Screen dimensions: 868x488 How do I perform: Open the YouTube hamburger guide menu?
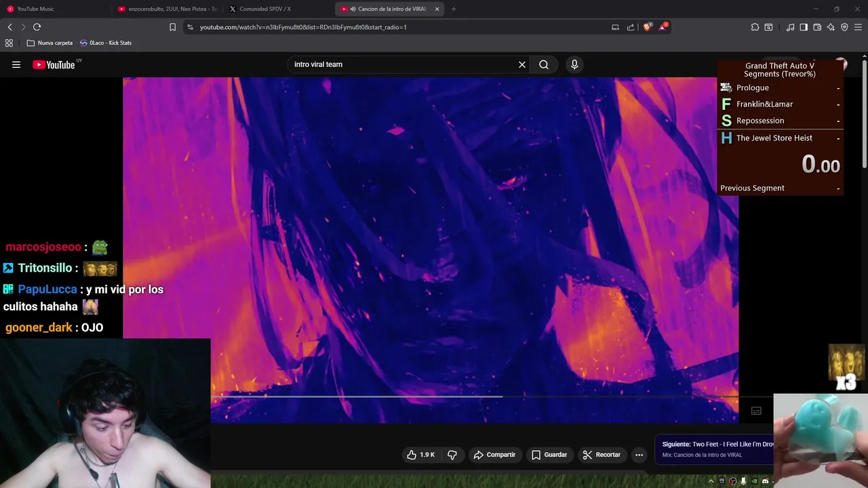[16, 64]
